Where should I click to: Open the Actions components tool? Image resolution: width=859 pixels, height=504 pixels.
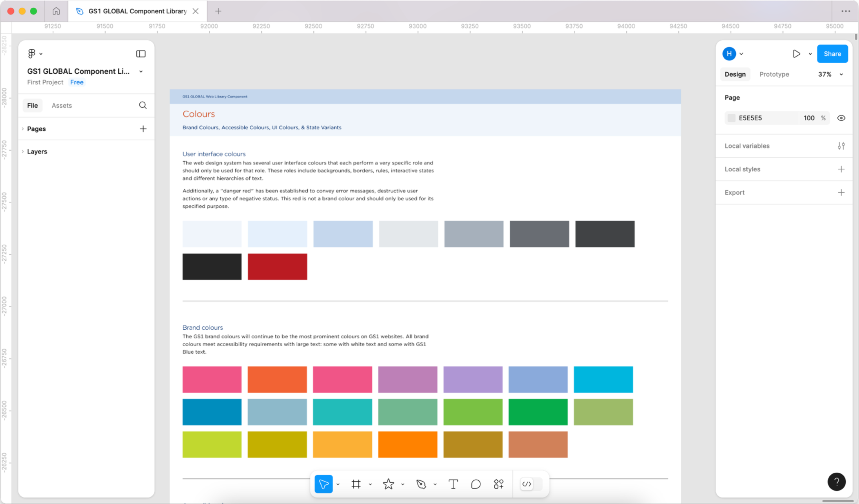coord(499,484)
